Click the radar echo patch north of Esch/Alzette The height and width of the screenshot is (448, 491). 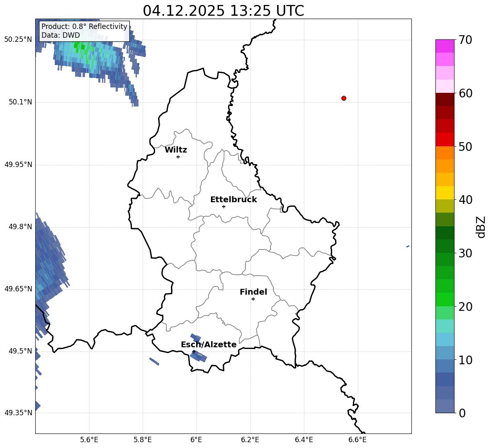196,338
